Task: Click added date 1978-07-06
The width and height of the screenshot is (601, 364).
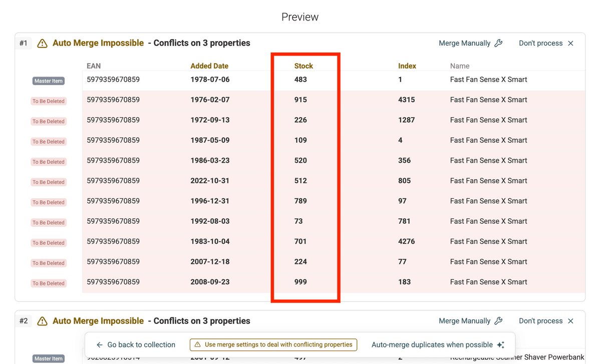Action: (x=210, y=80)
